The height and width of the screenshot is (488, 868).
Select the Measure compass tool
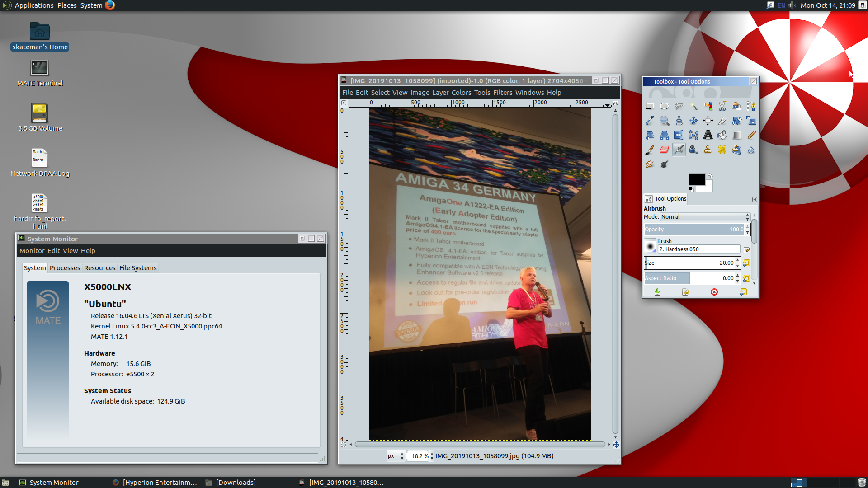click(x=679, y=121)
